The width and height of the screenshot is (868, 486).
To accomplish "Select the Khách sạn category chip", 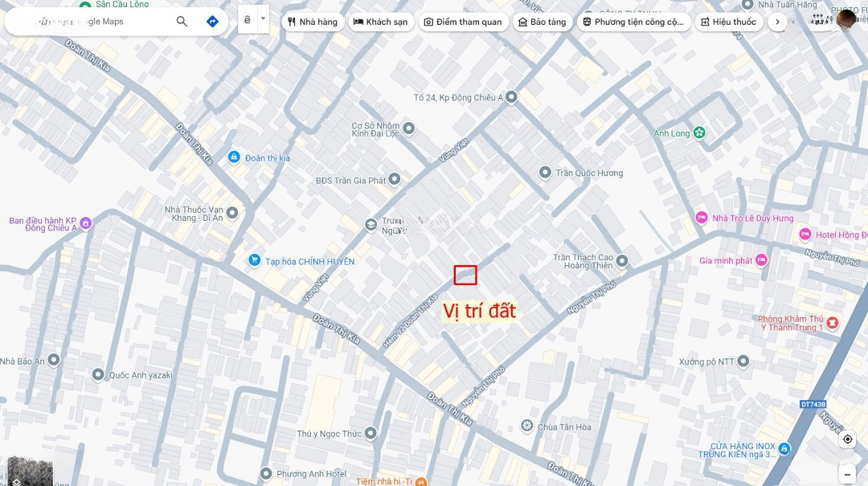I will (380, 22).
